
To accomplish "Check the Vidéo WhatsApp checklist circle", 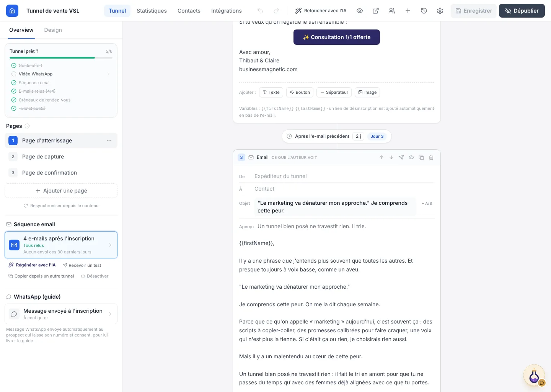I will coord(14,74).
